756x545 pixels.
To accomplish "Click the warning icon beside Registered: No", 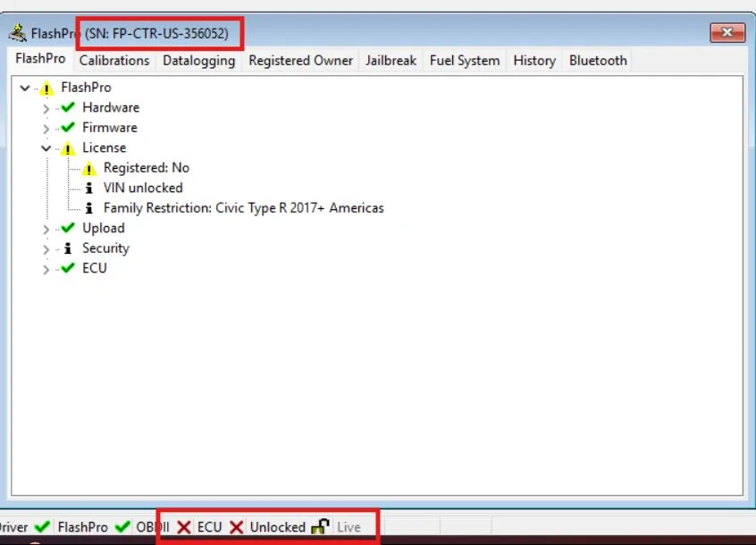I will point(88,169).
